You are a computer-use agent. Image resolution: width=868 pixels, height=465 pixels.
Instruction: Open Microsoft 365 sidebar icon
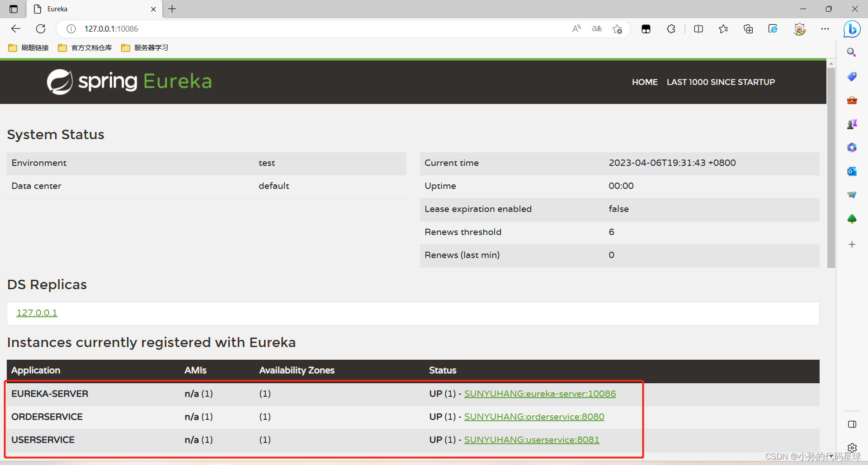click(x=852, y=147)
